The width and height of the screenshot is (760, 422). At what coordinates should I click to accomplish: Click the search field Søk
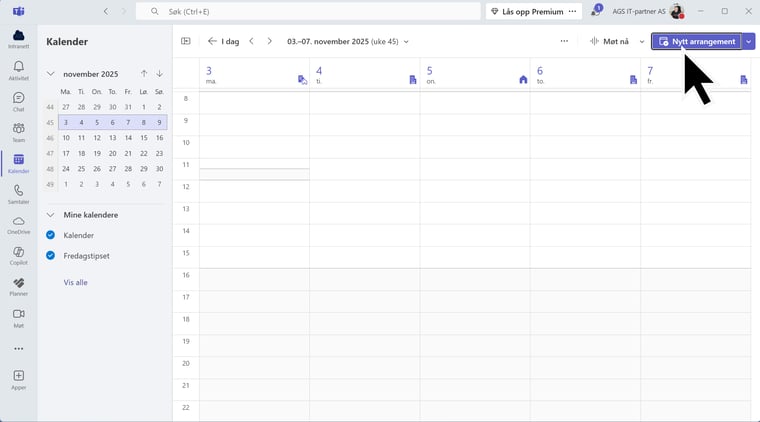coord(310,11)
